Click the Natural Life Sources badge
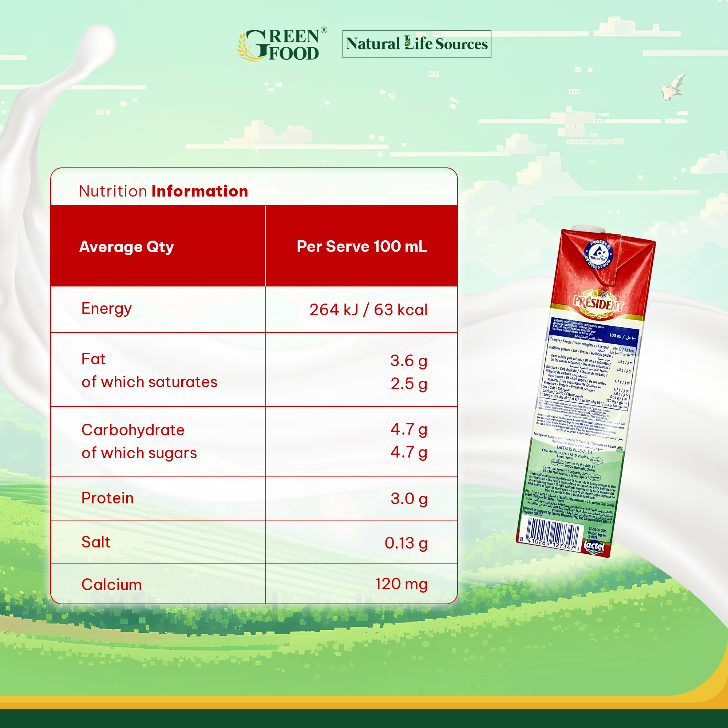Viewport: 728px width, 728px height. [416, 44]
